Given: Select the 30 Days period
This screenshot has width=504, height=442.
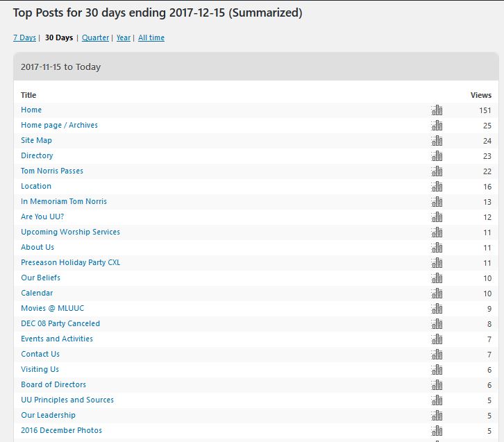Looking at the screenshot, I should click(x=59, y=37).
